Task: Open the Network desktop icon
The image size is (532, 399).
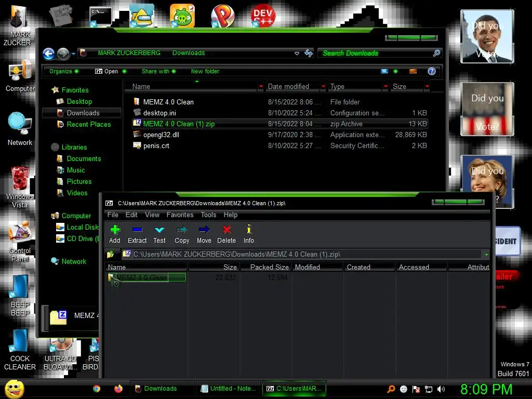Action: coord(20,129)
